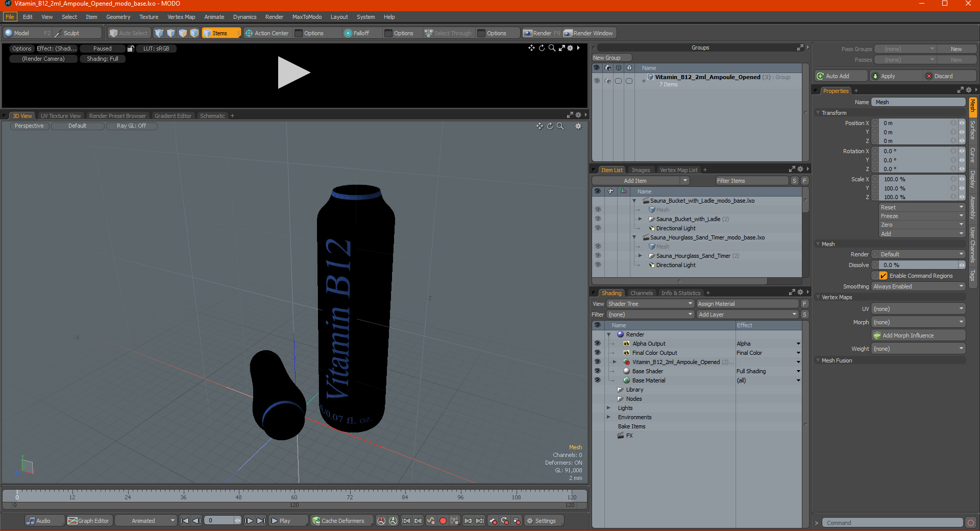Click the Sculpt mode button

(x=78, y=33)
